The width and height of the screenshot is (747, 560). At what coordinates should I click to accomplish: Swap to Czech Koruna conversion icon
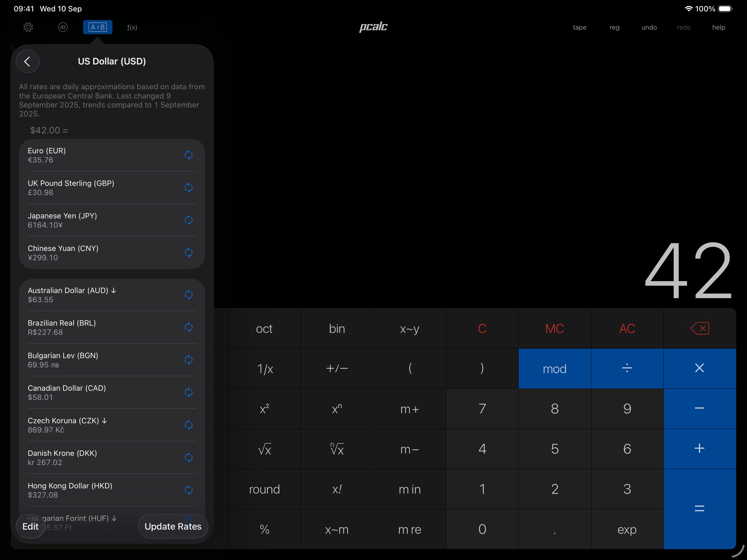(x=189, y=425)
